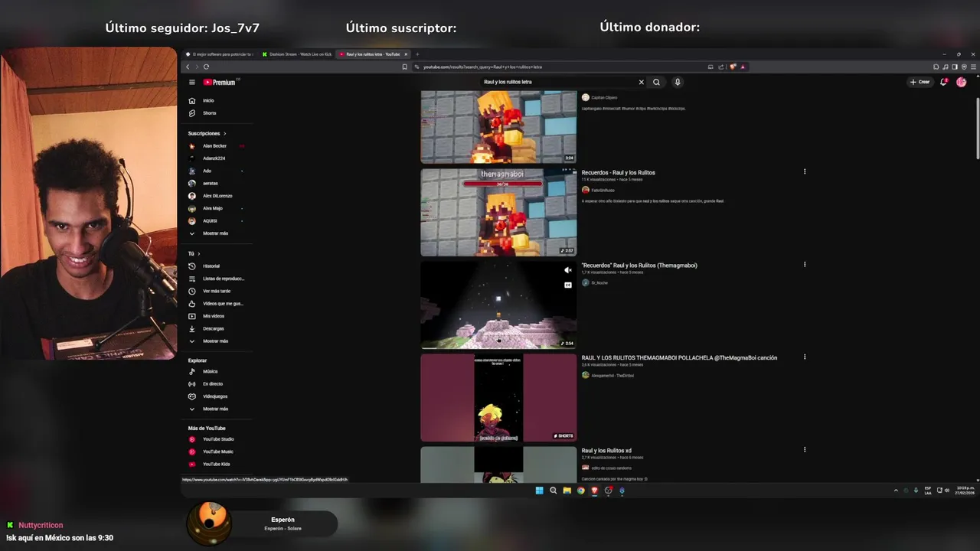980x551 pixels.
Task: Open video title Recuerdos - Raul y los Rulitos
Action: pos(618,173)
